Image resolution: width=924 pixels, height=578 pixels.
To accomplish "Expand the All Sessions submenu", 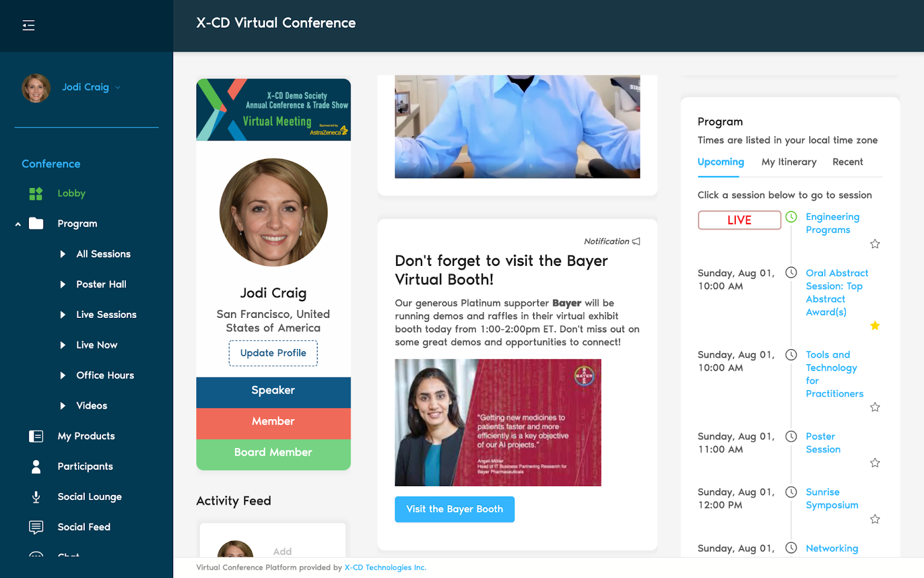I will pos(62,254).
